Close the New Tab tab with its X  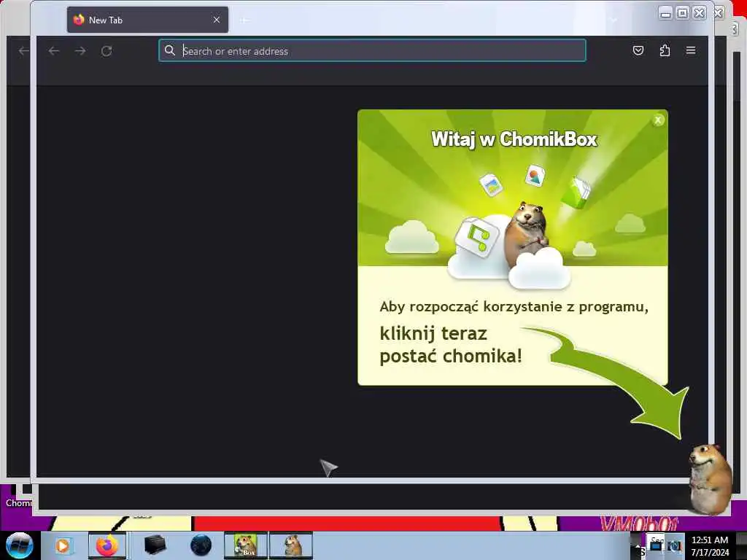217,20
